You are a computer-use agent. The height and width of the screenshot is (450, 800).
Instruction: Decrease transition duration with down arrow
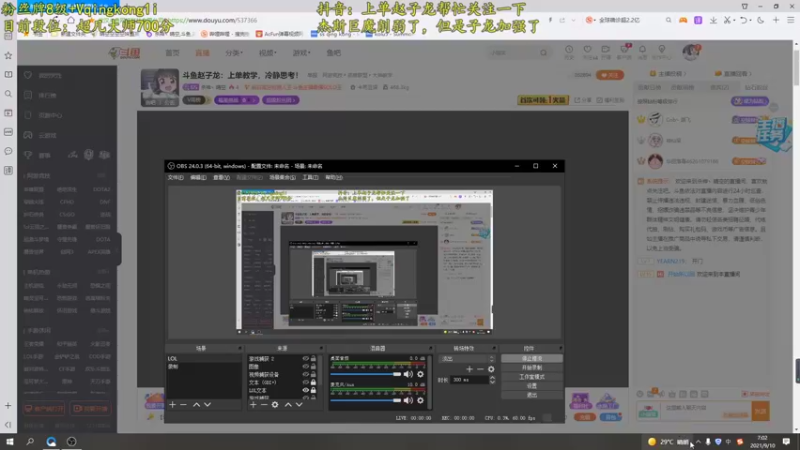[x=492, y=382]
